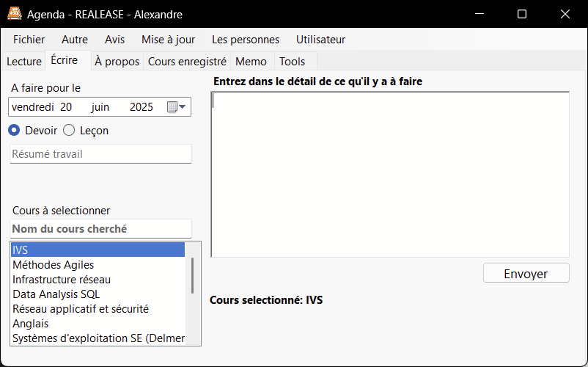Open the Les personnes menu
Viewport: 588px width, 367px height.
(x=246, y=40)
